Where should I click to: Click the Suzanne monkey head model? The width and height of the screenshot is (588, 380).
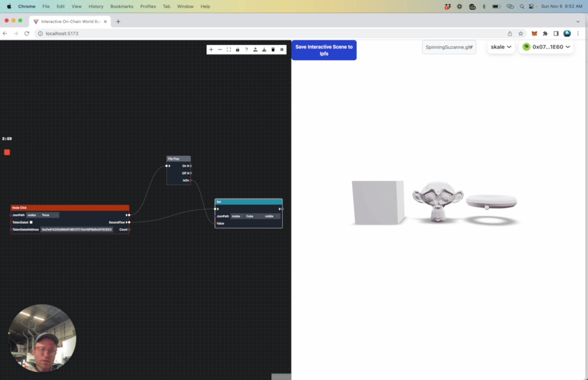pyautogui.click(x=438, y=201)
